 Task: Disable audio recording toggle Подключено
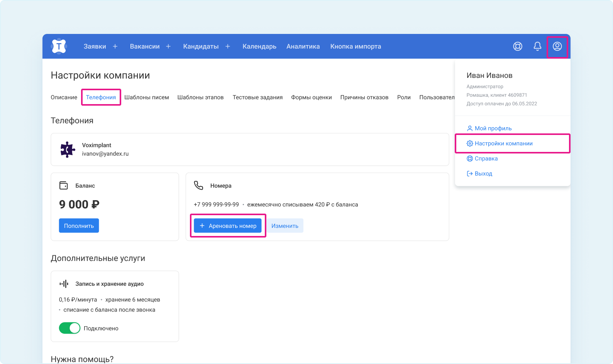(x=69, y=328)
